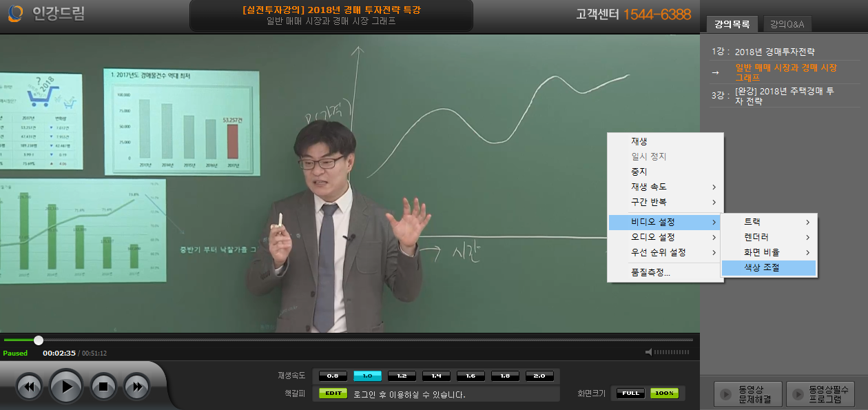Click the login-required bookmark message
Screen dimensions: 868x410
pos(409,395)
